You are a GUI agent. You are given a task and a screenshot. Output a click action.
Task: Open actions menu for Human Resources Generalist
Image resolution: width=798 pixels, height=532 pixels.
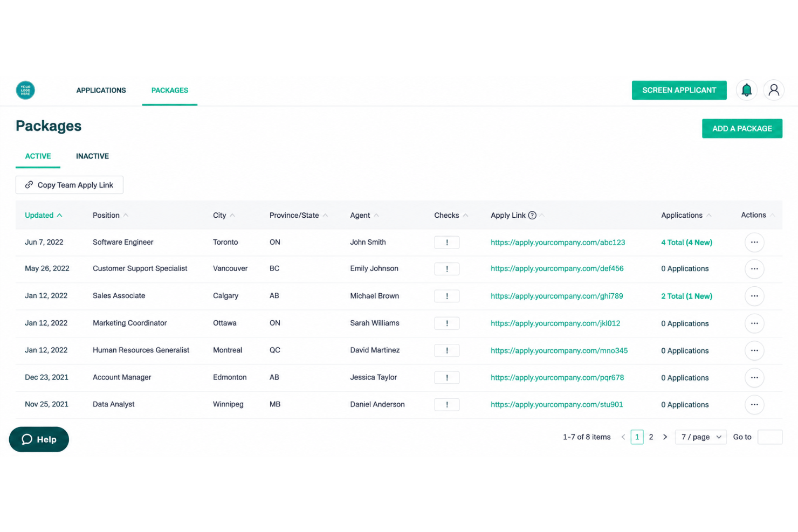[754, 350]
